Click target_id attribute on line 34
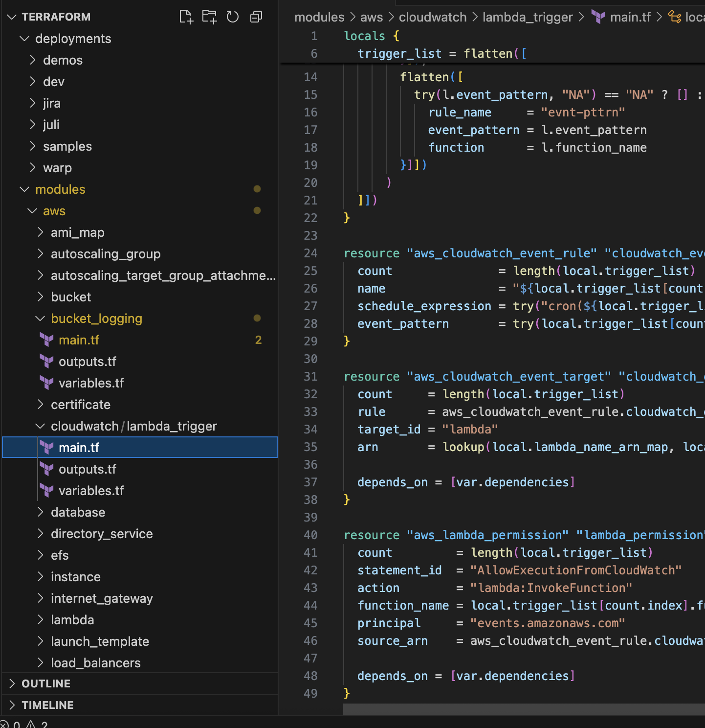705x728 pixels. tap(389, 430)
